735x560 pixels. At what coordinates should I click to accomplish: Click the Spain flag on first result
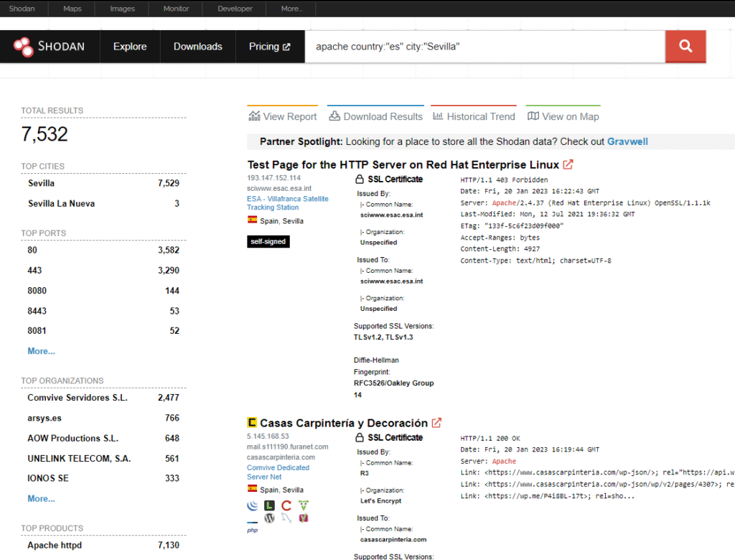pos(252,220)
